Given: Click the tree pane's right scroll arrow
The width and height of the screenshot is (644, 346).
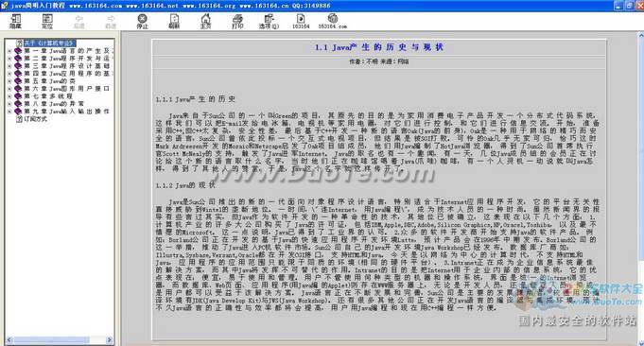Looking at the screenshot, I should pyautogui.click(x=109, y=339).
